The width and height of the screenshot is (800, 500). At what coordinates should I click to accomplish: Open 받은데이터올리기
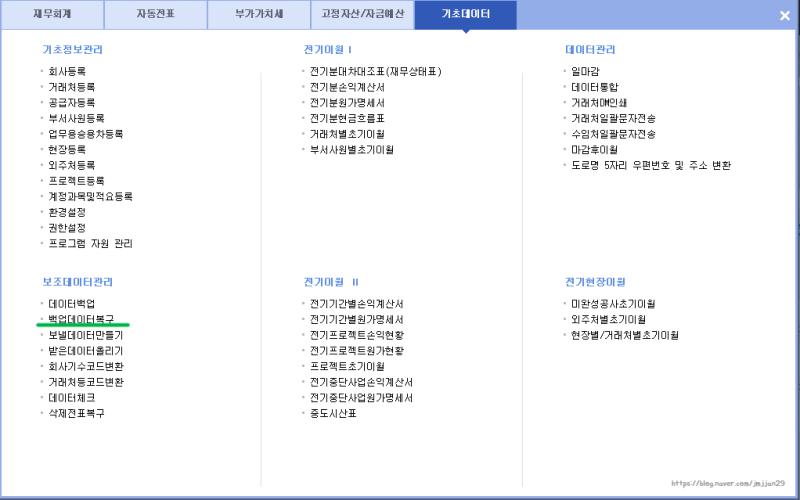point(86,351)
